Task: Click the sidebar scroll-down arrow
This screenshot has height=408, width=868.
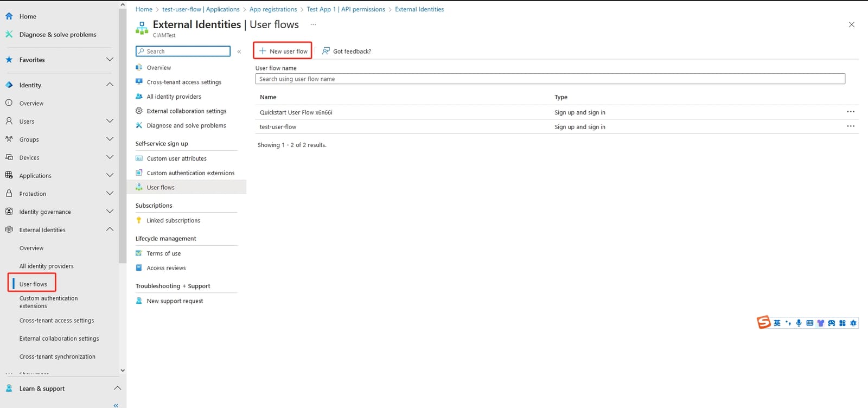Action: tap(123, 371)
